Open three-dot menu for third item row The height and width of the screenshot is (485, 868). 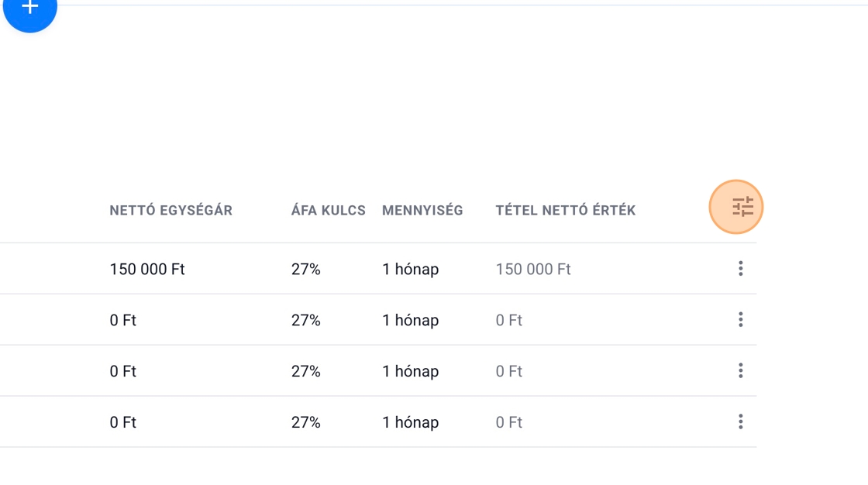[741, 370]
